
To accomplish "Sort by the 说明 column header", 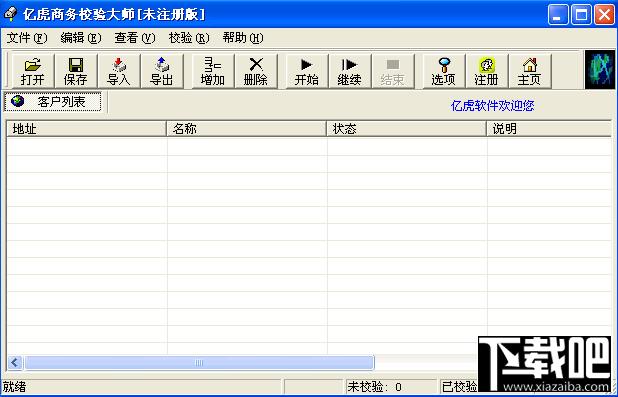I will coord(549,129).
